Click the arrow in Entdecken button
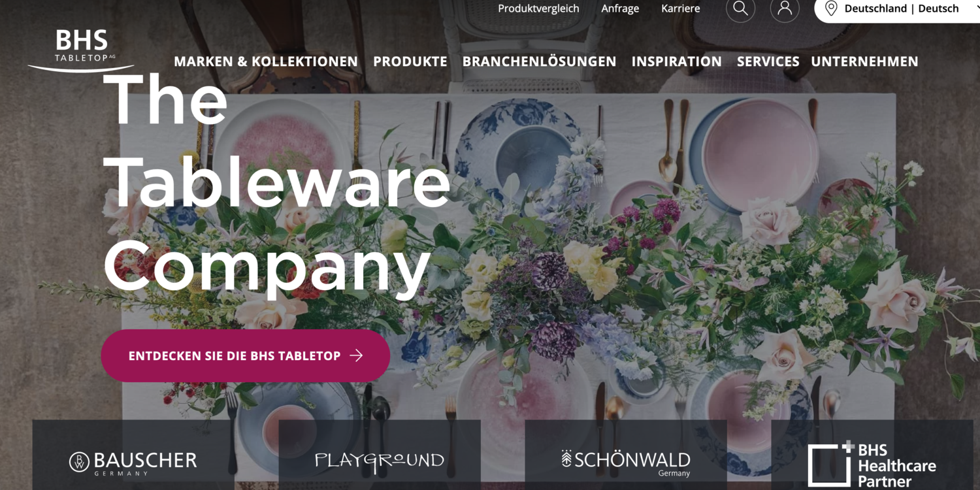 click(356, 355)
